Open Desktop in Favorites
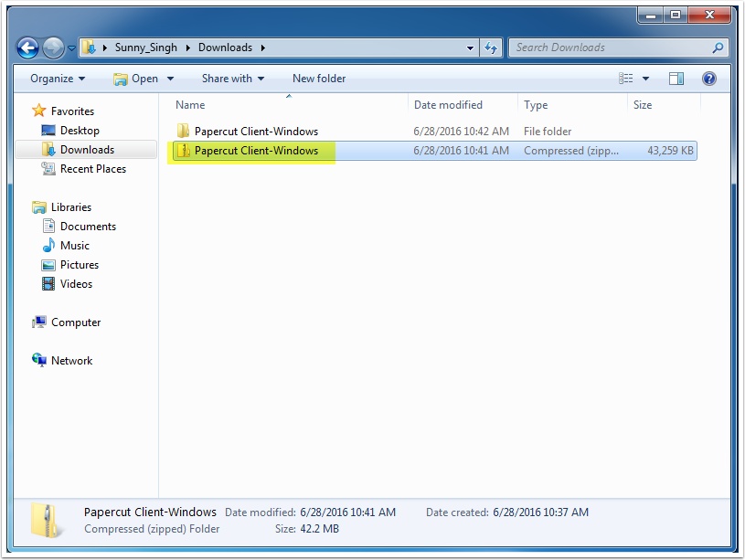 [80, 131]
